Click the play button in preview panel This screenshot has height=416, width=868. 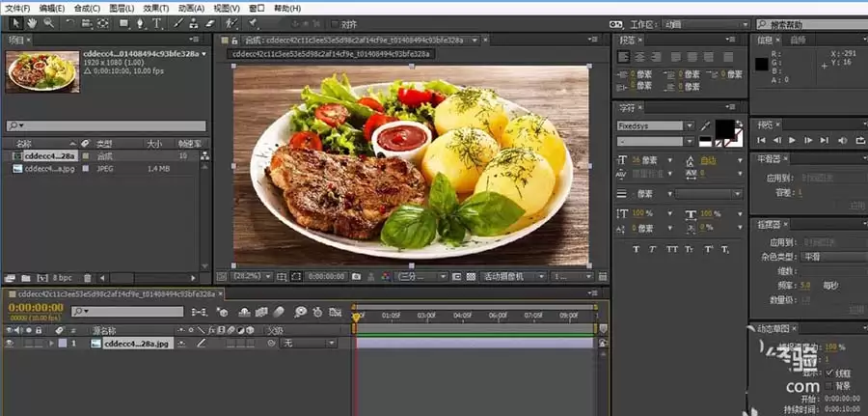pos(792,141)
